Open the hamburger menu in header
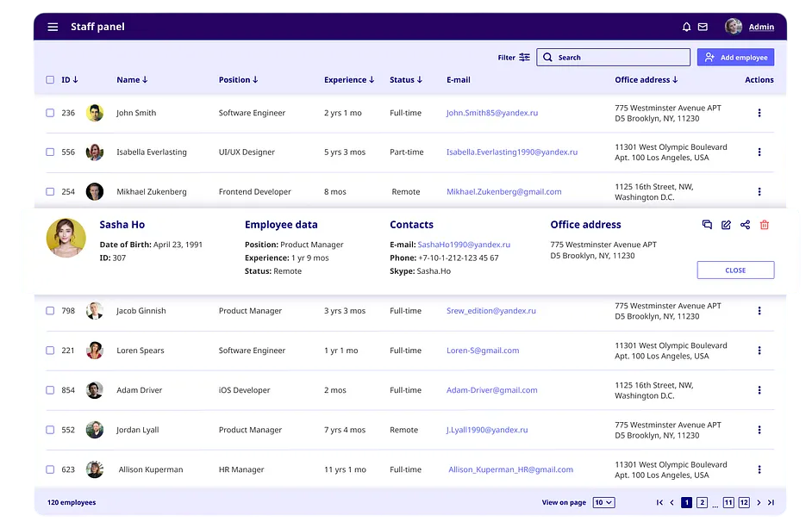The image size is (812, 528). (x=53, y=27)
